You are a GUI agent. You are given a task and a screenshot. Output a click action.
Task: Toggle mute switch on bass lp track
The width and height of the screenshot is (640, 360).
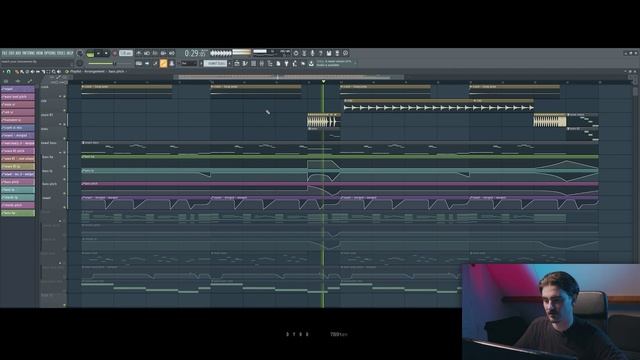pyautogui.click(x=64, y=180)
